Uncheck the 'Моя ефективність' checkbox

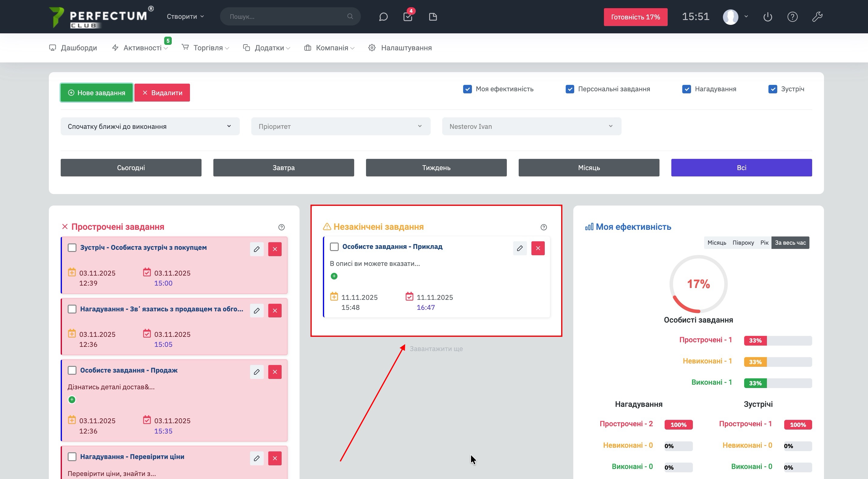(467, 89)
